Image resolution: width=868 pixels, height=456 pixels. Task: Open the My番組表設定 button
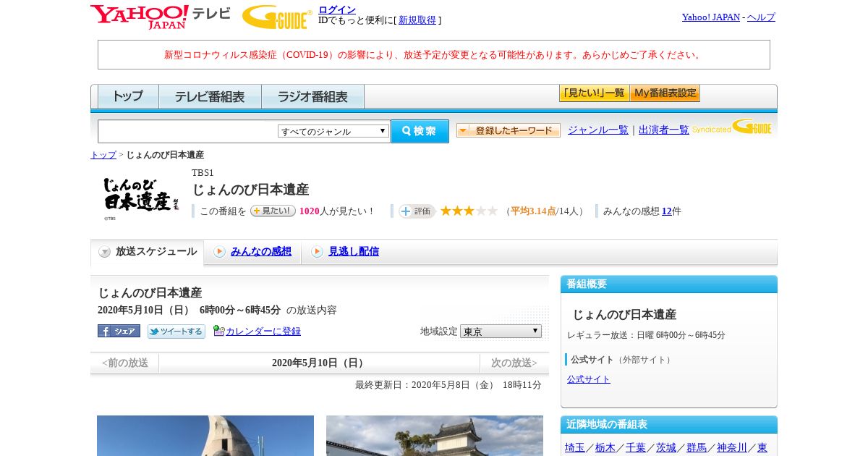(x=665, y=93)
